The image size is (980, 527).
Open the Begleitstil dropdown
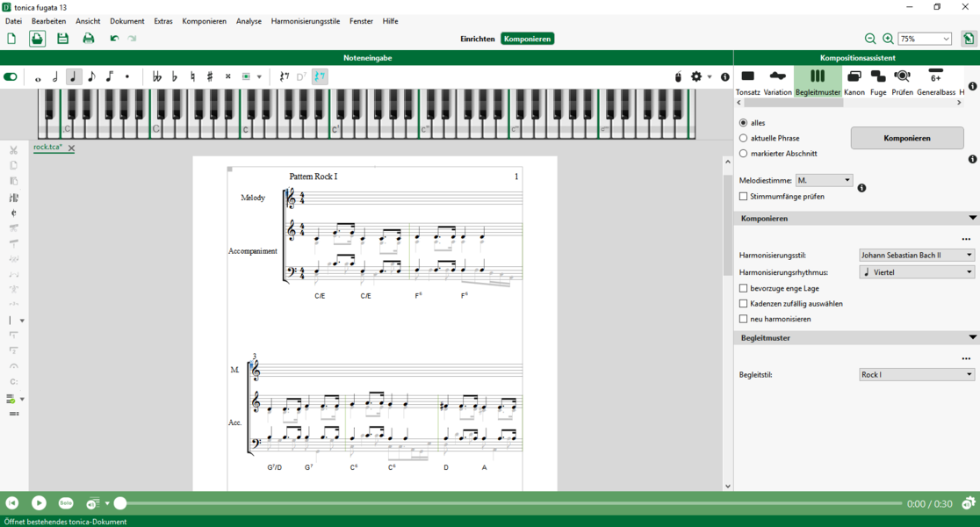916,374
